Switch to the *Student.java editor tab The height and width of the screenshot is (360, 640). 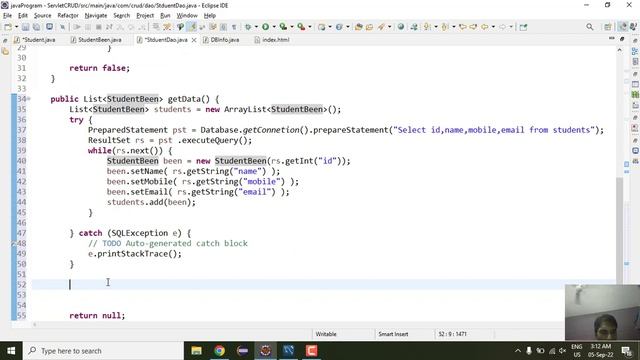(x=35, y=40)
